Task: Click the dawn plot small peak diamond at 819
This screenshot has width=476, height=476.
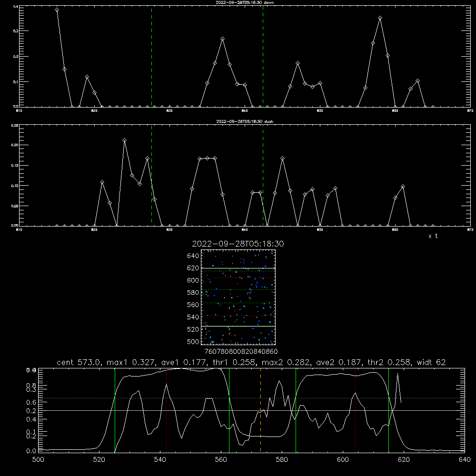Action: (x=87, y=77)
